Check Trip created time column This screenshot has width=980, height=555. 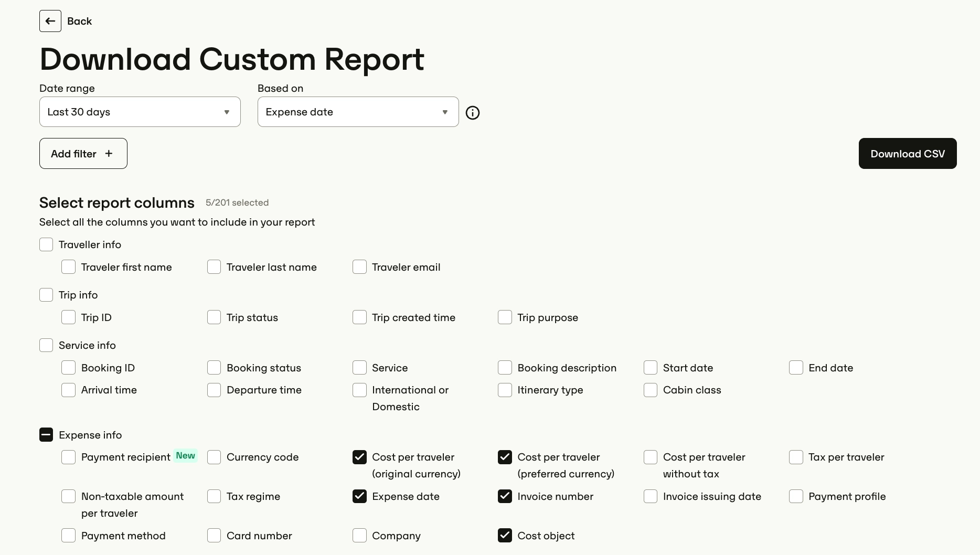pyautogui.click(x=359, y=317)
